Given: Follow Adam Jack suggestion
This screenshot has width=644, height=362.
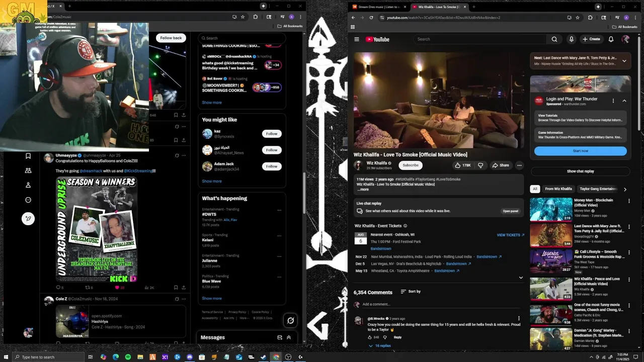Looking at the screenshot, I should (272, 166).
